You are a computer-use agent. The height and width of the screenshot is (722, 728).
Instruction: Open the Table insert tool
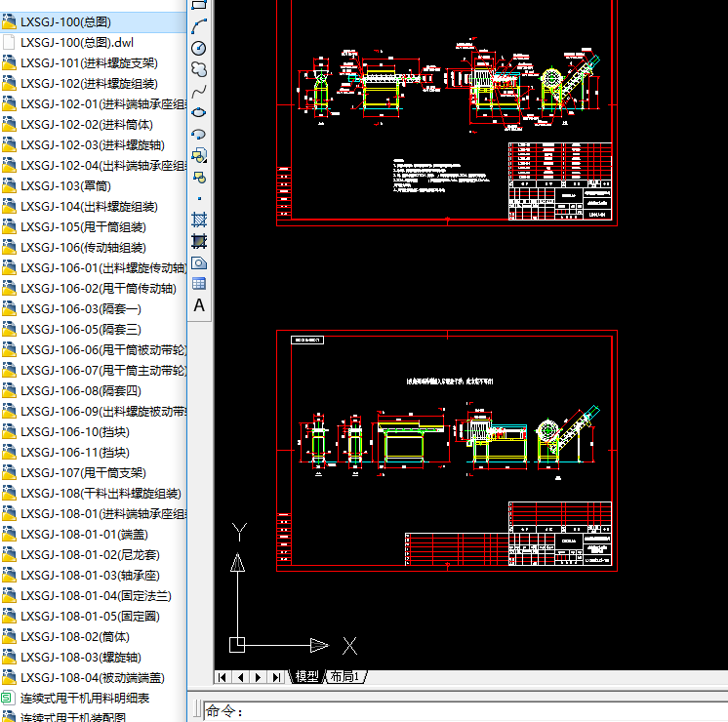tap(199, 284)
